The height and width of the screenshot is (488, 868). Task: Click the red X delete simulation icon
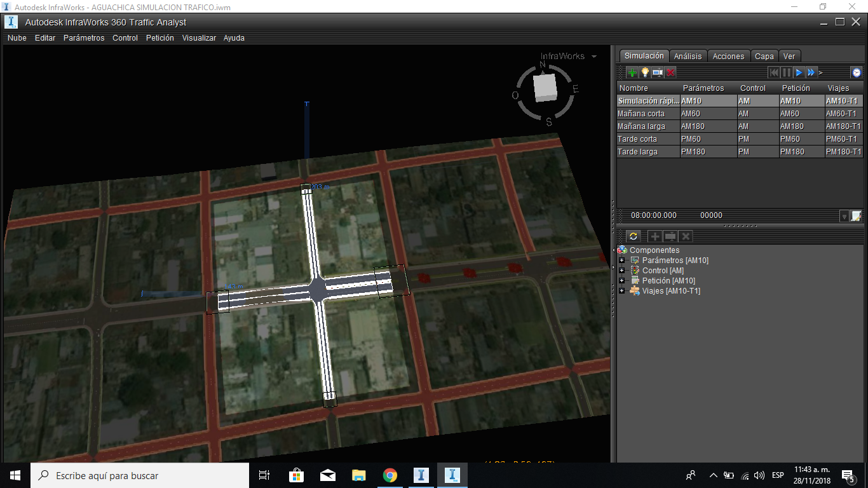pyautogui.click(x=670, y=72)
